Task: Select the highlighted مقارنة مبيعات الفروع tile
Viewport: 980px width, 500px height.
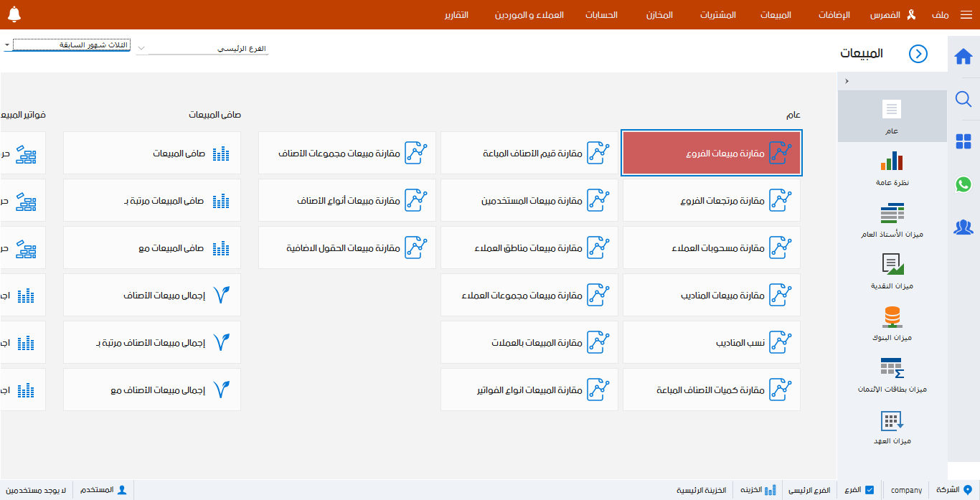Action: [711, 153]
